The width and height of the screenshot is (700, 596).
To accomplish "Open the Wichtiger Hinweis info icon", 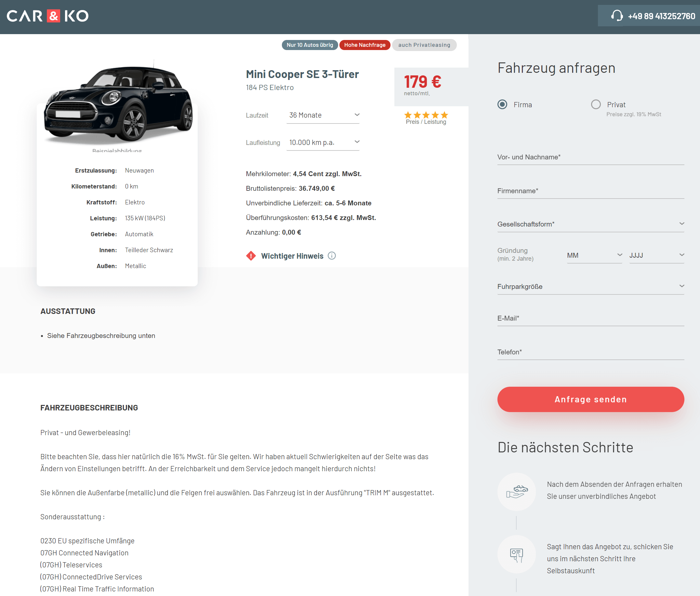I will click(x=332, y=256).
